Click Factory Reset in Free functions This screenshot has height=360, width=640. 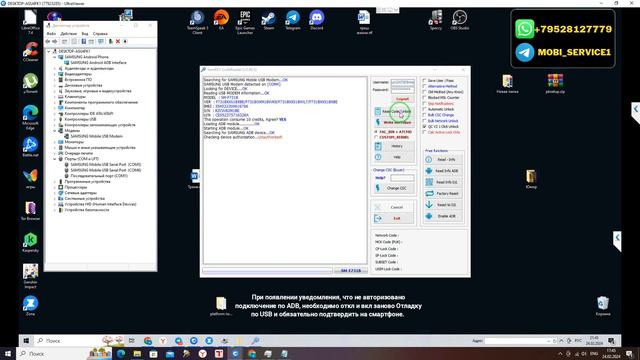pos(443,193)
